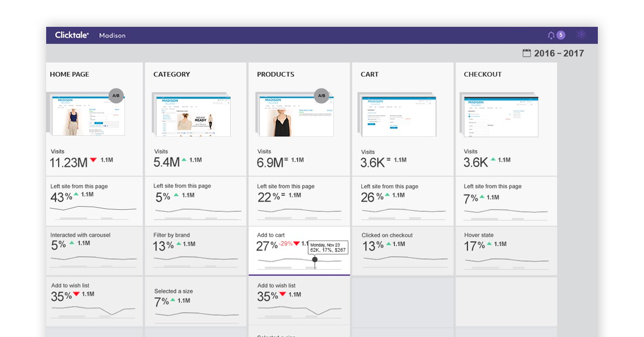This screenshot has height=337, width=644.
Task: Click the data point marker on Add to cart chart
Action: [315, 259]
